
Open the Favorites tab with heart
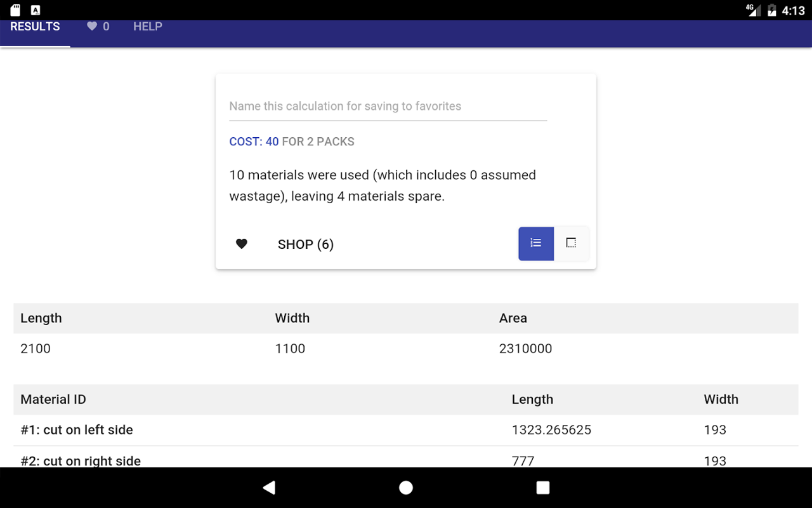coord(98,27)
